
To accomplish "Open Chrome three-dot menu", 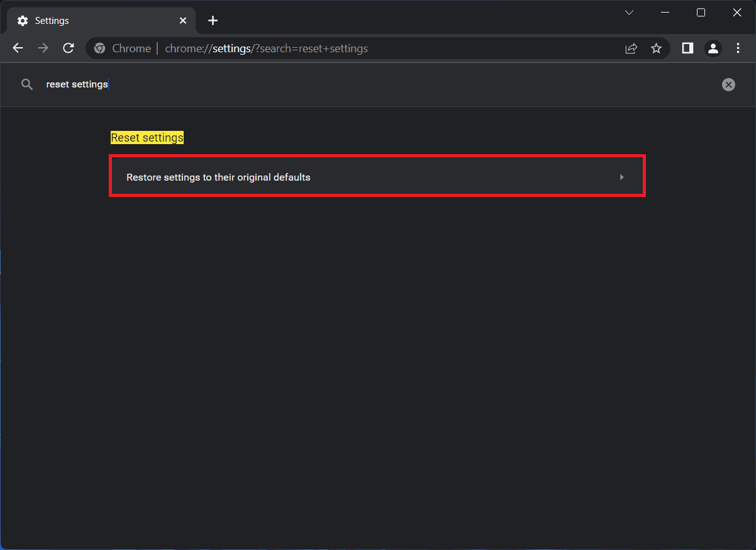I will pos(738,48).
